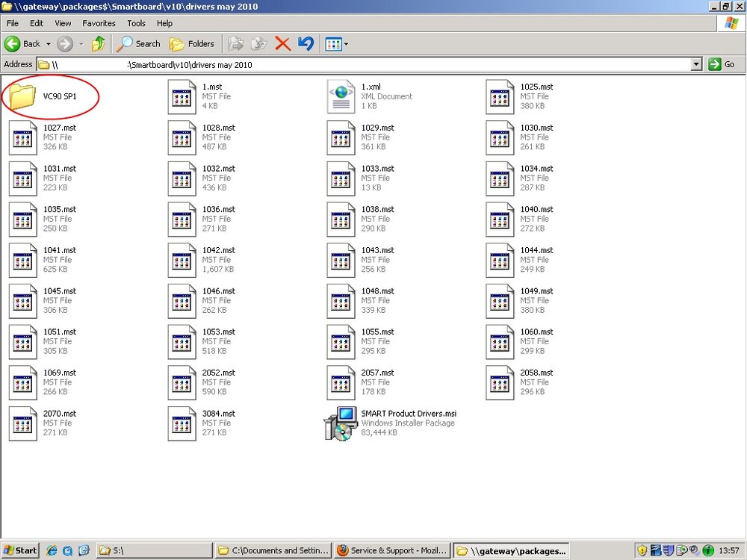747x560 pixels.
Task: Select the 1025.mst file icon
Action: coord(500,97)
